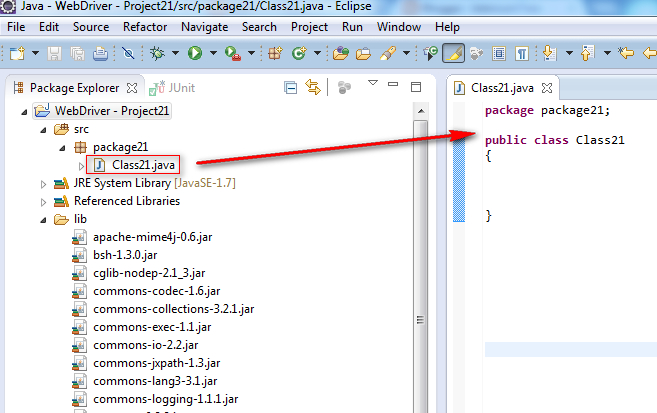The image size is (657, 413).
Task: Click the Last Edit Location icon
Action: (x=626, y=53)
